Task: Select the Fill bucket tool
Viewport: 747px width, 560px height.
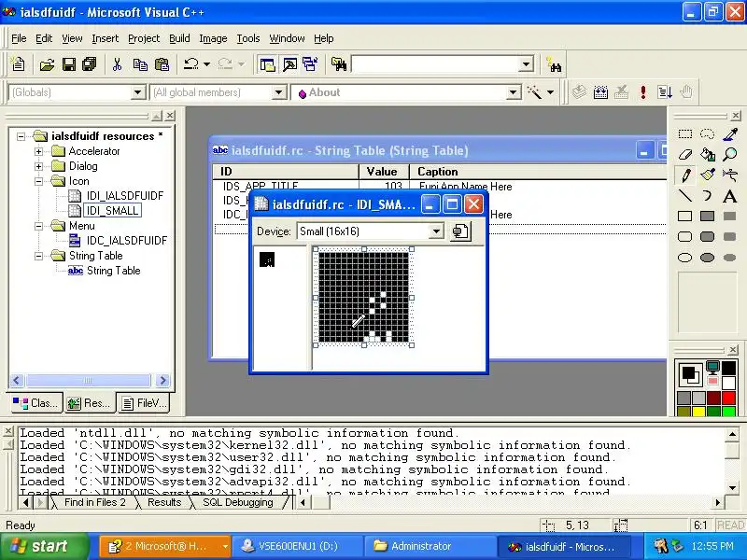Action: click(x=708, y=154)
